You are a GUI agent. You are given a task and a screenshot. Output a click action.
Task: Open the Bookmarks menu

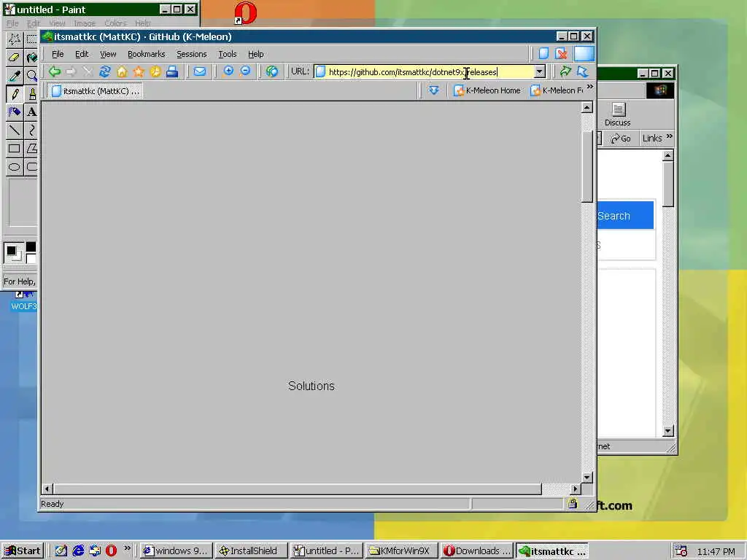(146, 54)
